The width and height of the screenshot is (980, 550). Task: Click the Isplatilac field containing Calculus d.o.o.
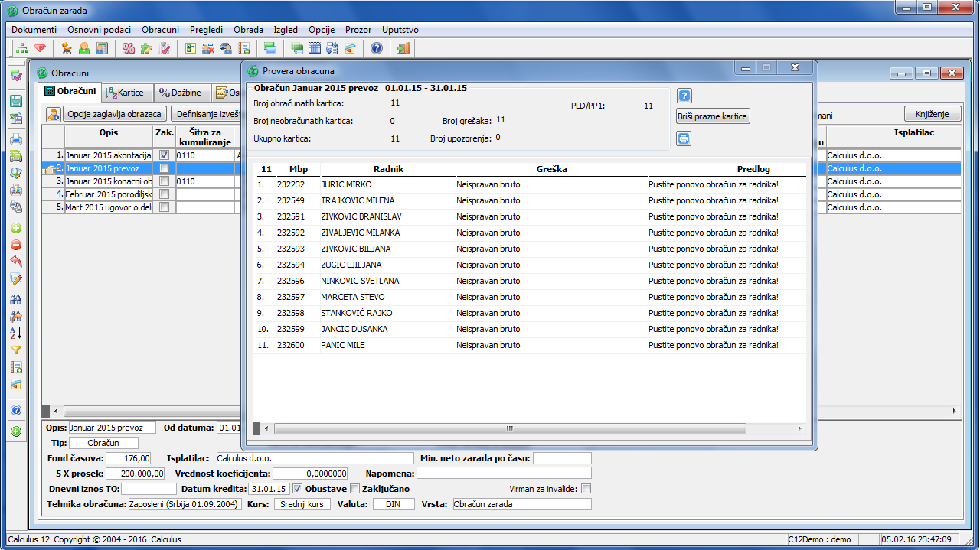coord(315,458)
